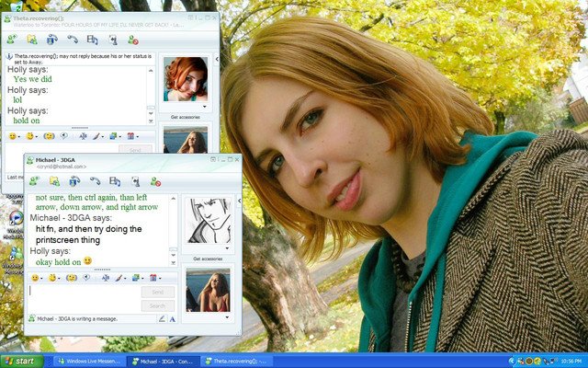This screenshot has width=588, height=368.
Task: Open Windows Media Player desktop icon
Action: 16,224
